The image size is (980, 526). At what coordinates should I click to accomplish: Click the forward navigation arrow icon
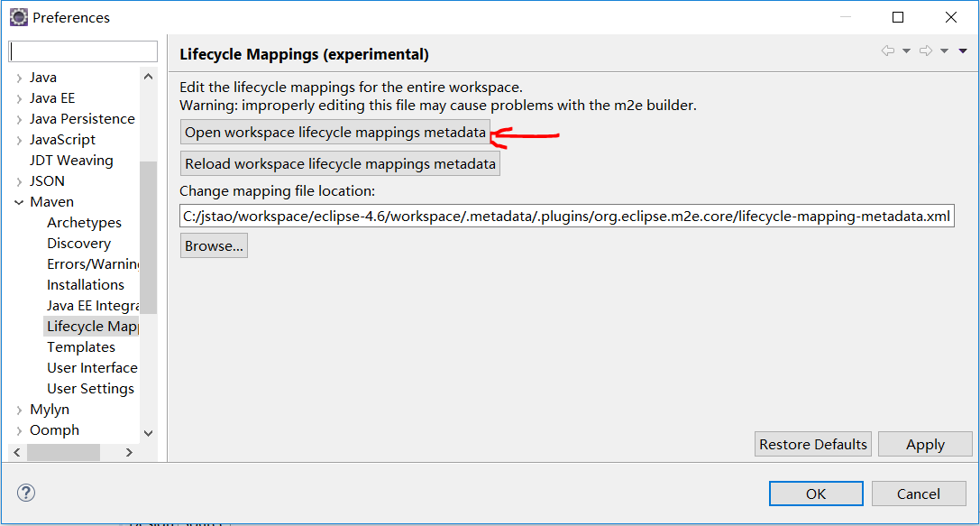tap(926, 51)
